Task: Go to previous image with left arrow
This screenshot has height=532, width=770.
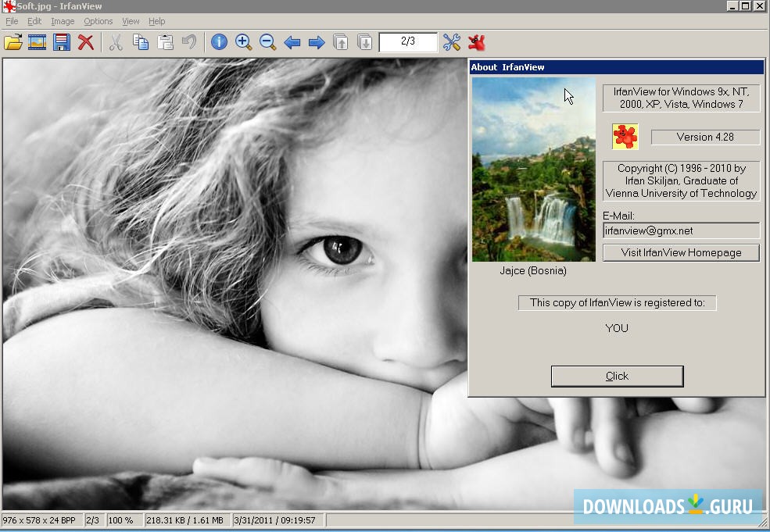Action: pyautogui.click(x=292, y=43)
